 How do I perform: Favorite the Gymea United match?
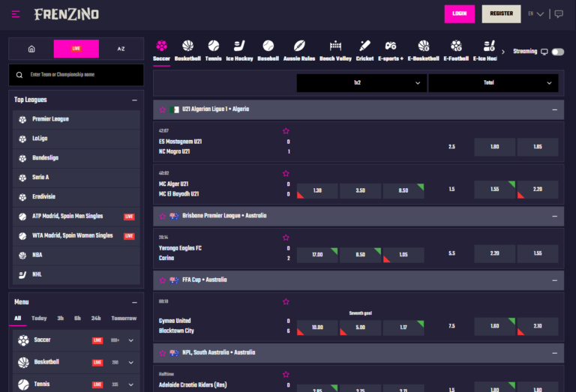point(286,302)
